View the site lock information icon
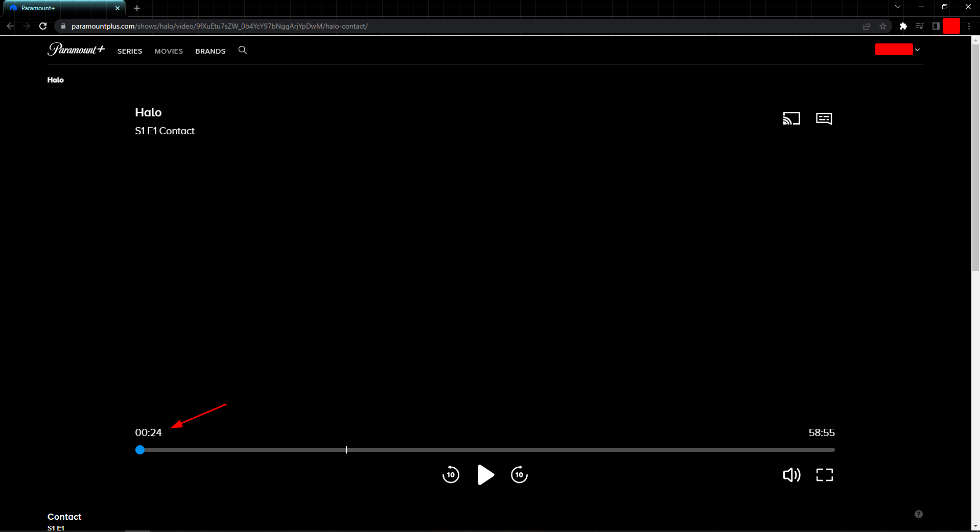 coord(63,26)
